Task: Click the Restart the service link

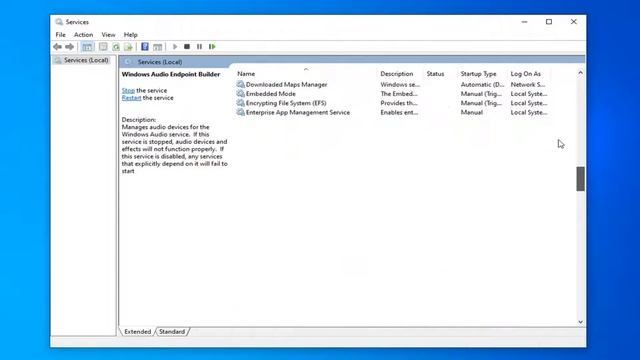Action: point(131,98)
